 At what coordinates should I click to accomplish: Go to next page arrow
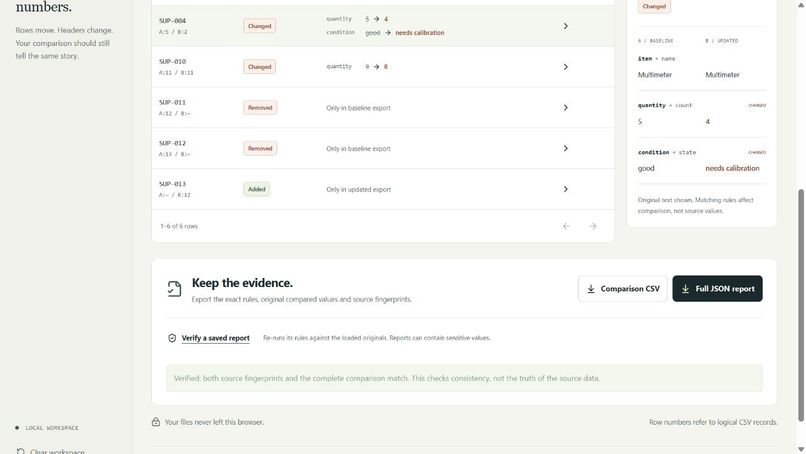593,226
